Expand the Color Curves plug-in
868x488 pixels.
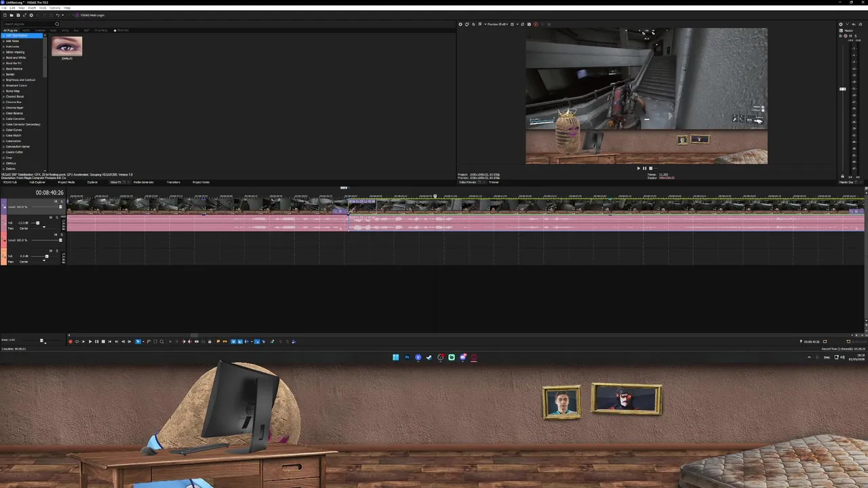[x=3, y=129]
